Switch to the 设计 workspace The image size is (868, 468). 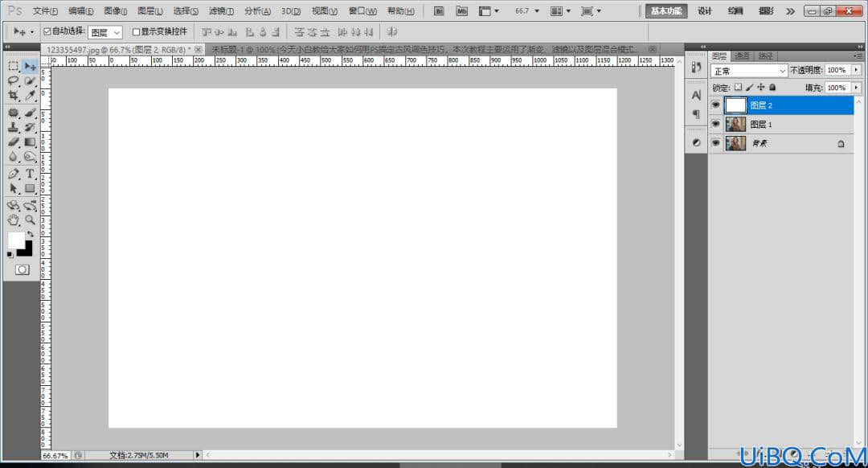tap(705, 11)
